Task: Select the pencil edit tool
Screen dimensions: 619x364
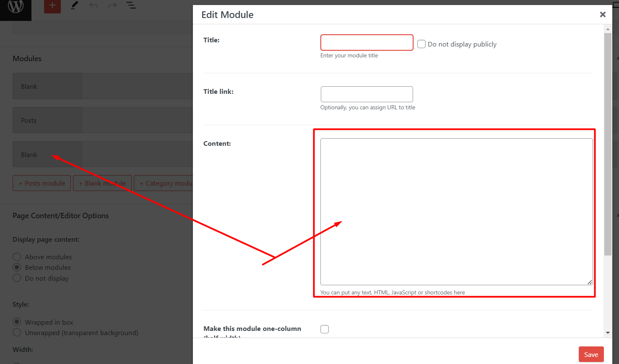Action: point(75,5)
